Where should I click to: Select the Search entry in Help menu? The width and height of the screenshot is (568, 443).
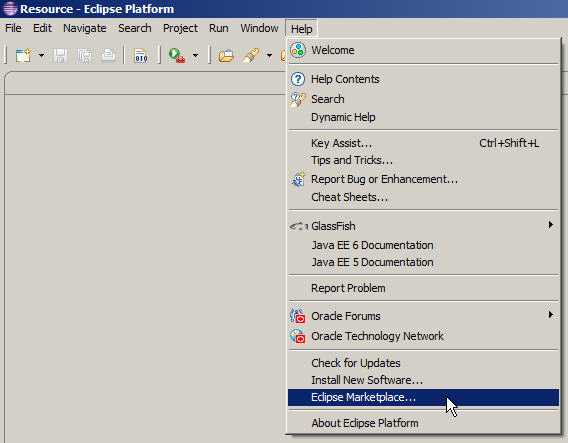coord(423,99)
